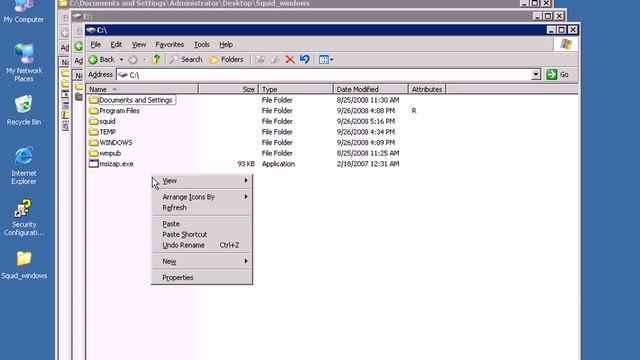Expand Arrange Icons By submenu

tap(202, 197)
